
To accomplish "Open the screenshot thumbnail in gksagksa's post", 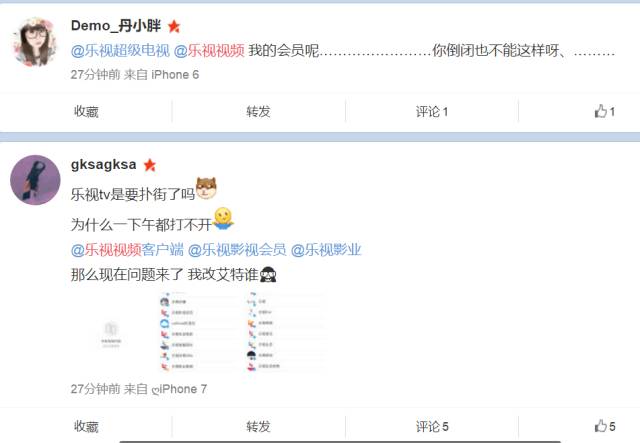I will click(x=203, y=332).
